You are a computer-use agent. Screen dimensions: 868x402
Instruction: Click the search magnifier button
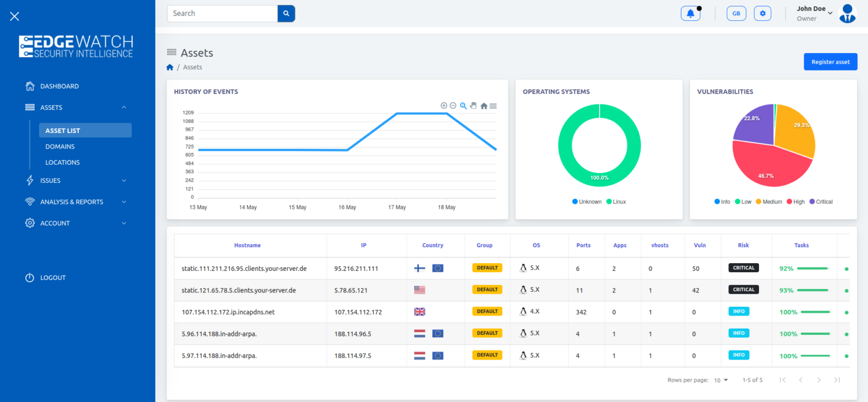286,13
